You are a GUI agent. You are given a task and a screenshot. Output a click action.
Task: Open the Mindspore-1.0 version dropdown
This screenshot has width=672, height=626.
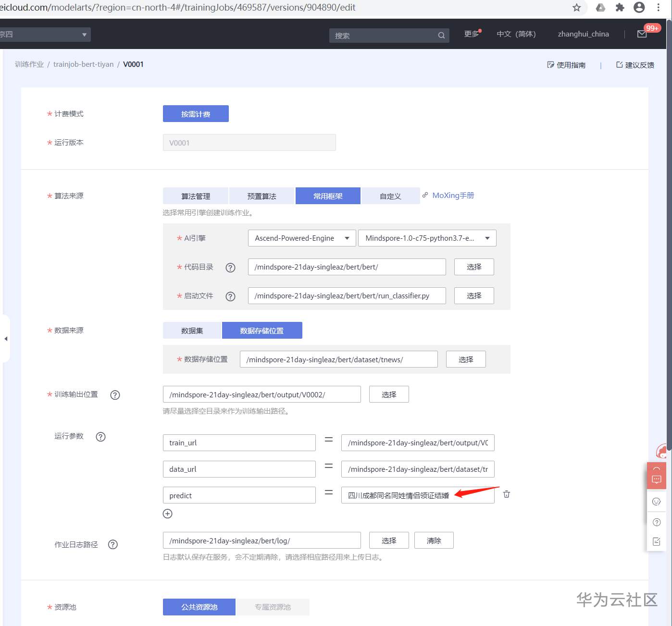point(427,238)
